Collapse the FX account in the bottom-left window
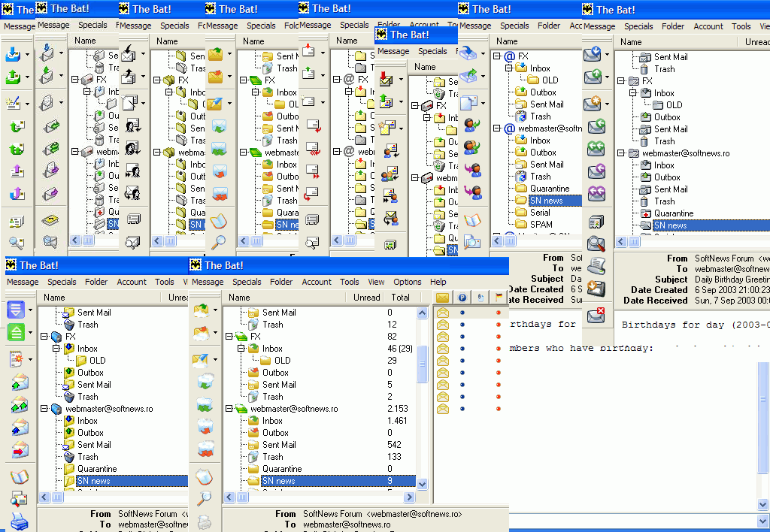The height and width of the screenshot is (532, 770). click(44, 336)
